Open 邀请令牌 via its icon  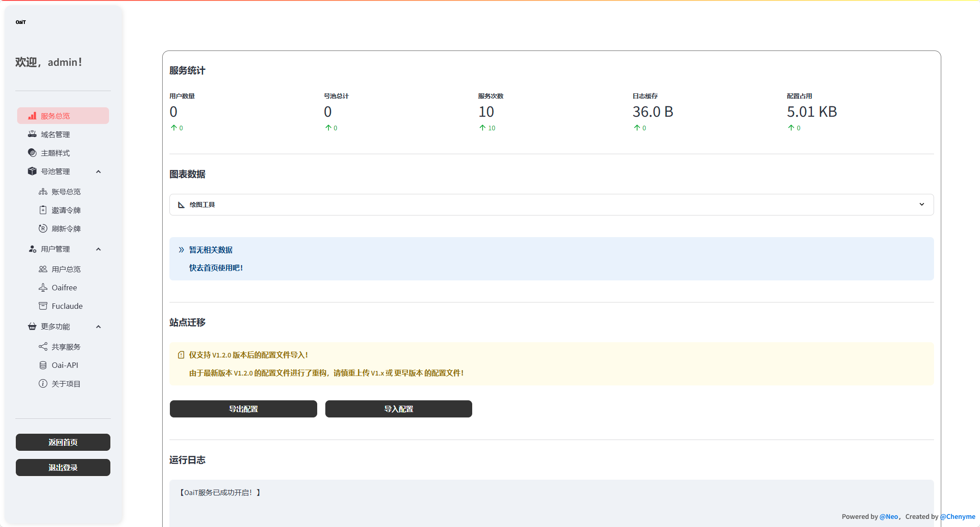tap(43, 210)
